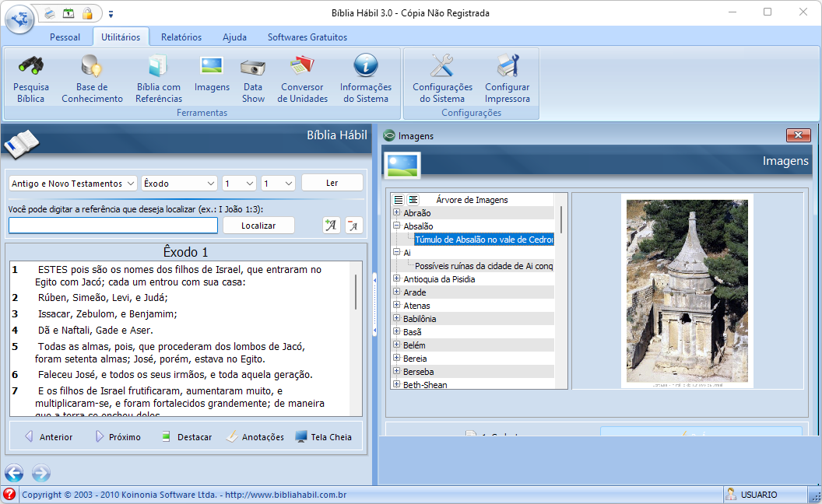Select the Basã tree item
Screen dimensions: 822x504
tap(412, 331)
